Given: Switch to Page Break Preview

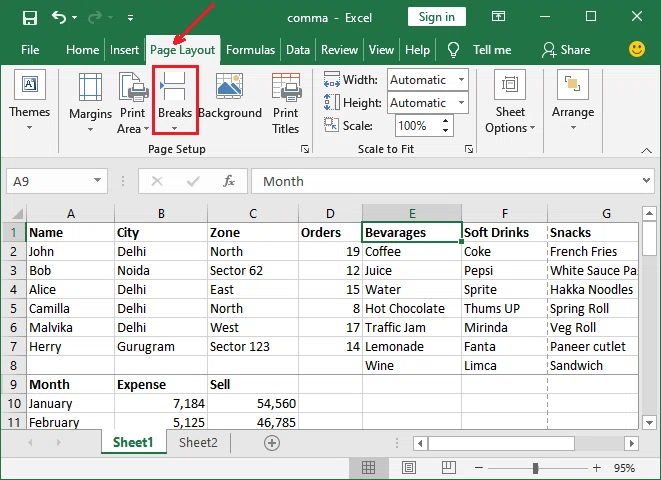Looking at the screenshot, I should pyautogui.click(x=449, y=467).
